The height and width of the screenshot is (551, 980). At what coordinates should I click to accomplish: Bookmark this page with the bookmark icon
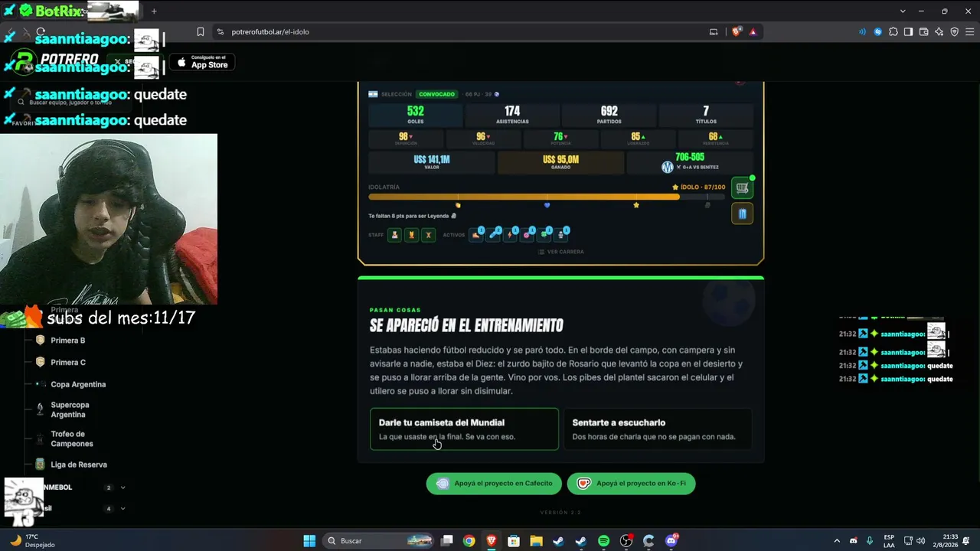201,31
